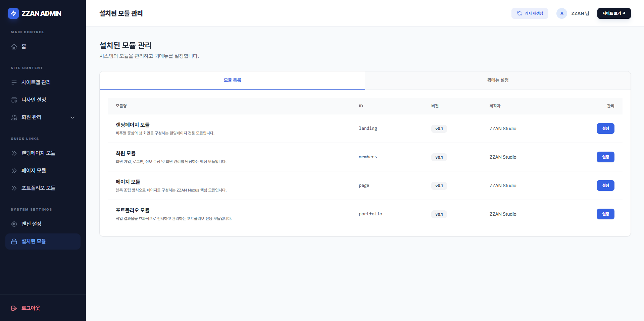Click the 'page' ID cell
644x321 pixels.
[x=364, y=185]
